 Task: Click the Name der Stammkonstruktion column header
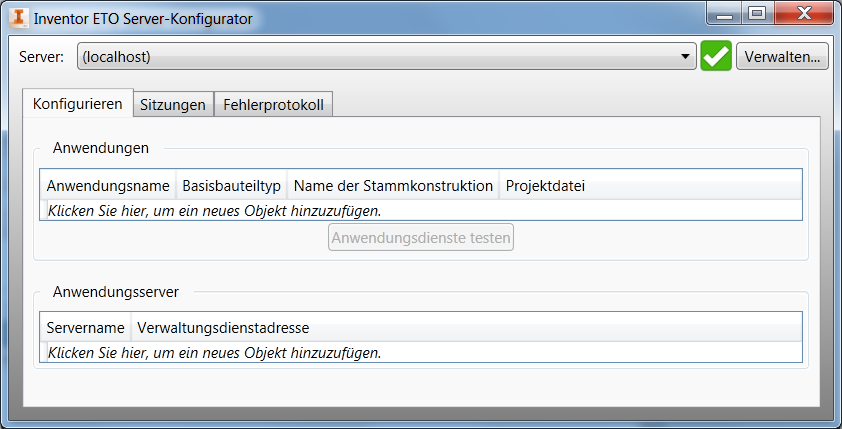[x=393, y=186]
